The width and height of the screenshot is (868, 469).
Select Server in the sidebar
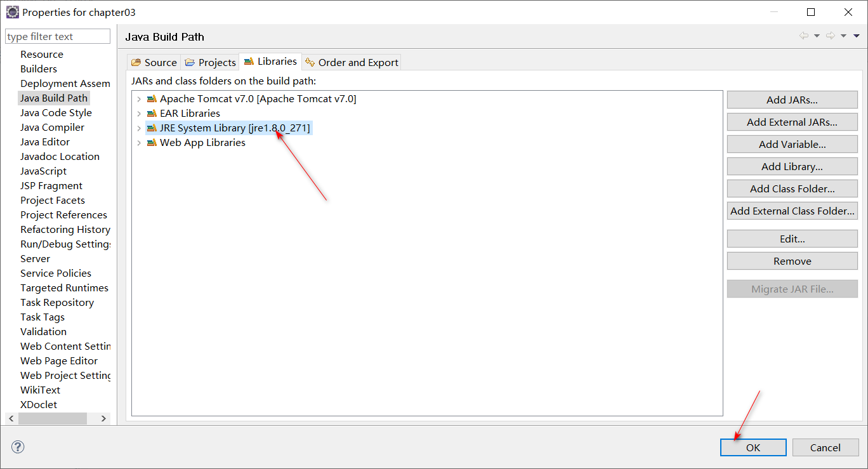coord(35,259)
